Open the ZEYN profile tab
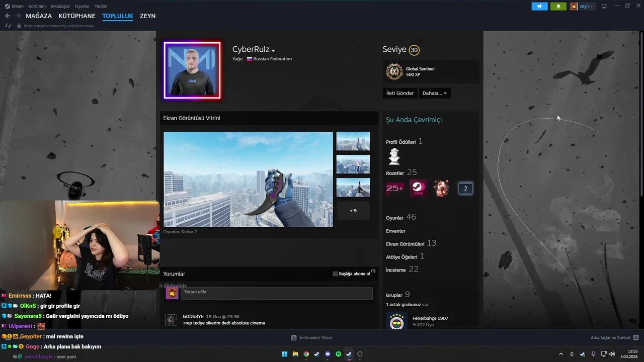The image size is (644, 362). tap(148, 16)
